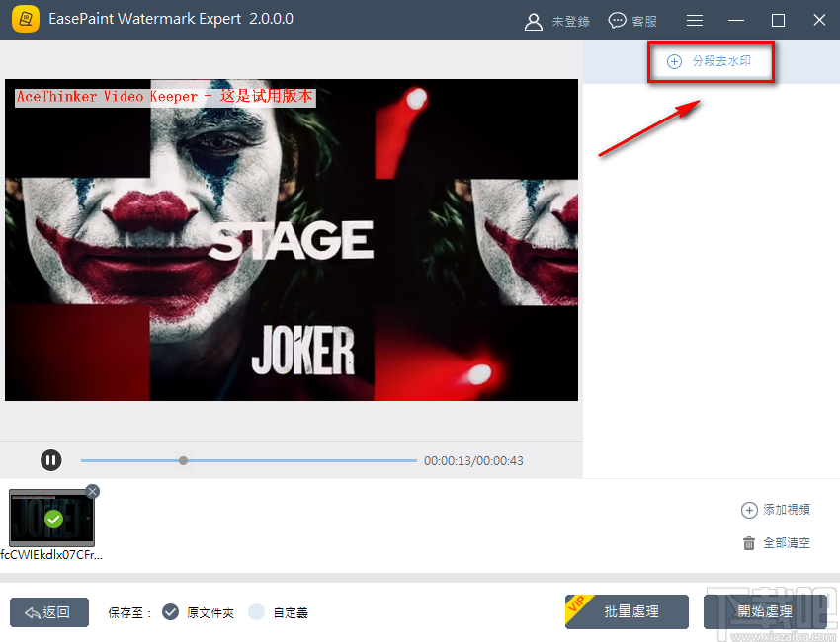
Task: Click the 返回 back button
Action: click(x=49, y=612)
